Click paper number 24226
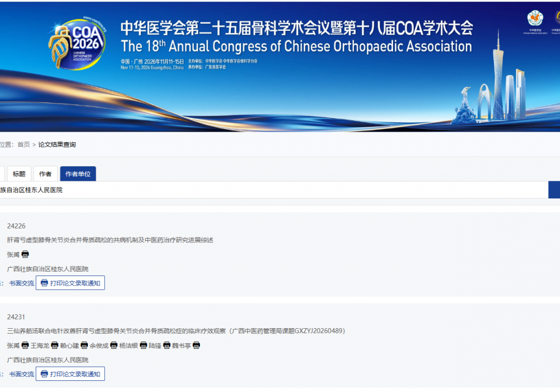Screen dimensions: 560x392 tap(16, 226)
